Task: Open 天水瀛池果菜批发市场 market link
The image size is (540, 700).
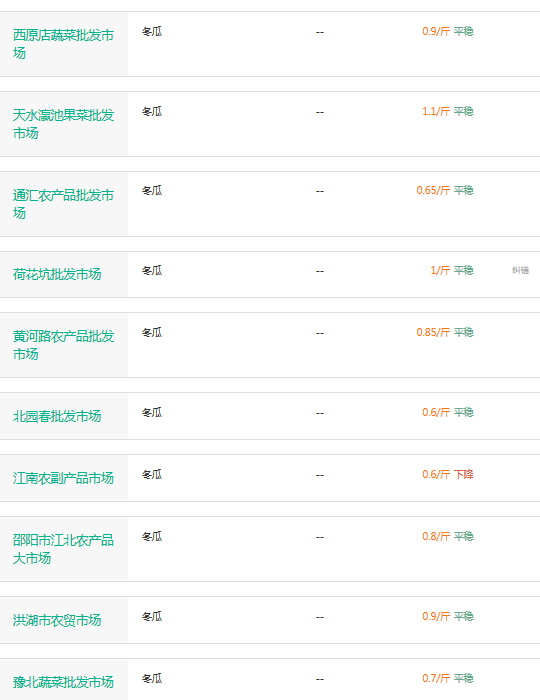Action: tap(63, 124)
